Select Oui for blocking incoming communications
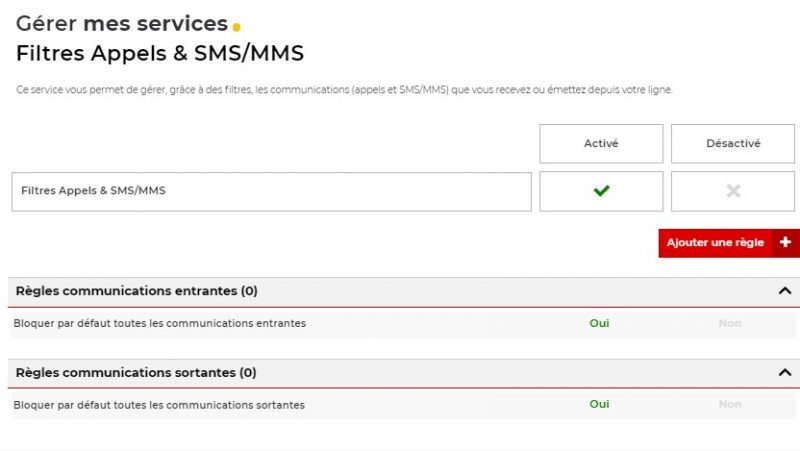Image resolution: width=800 pixels, height=451 pixels. click(599, 323)
